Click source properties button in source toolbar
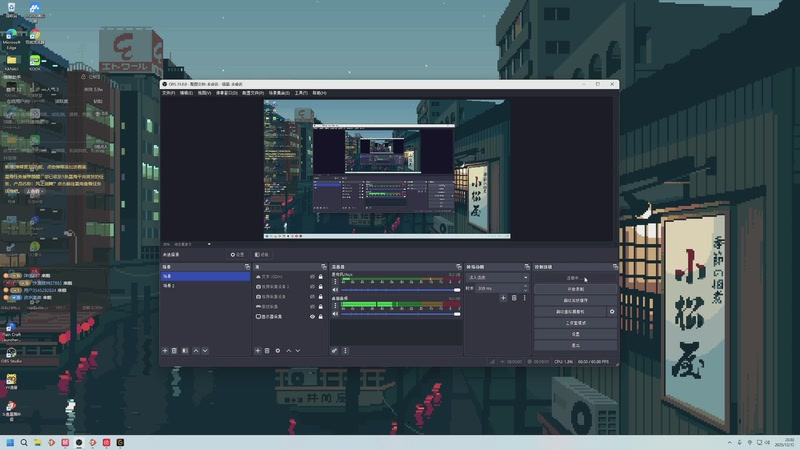Screen dimensions: 800x450 237,255
